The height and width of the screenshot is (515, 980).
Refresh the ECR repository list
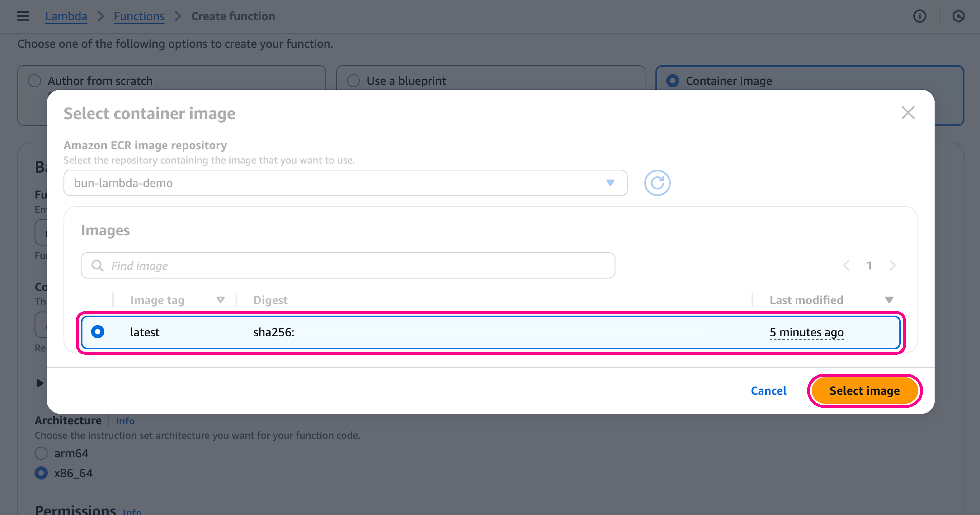pyautogui.click(x=657, y=183)
